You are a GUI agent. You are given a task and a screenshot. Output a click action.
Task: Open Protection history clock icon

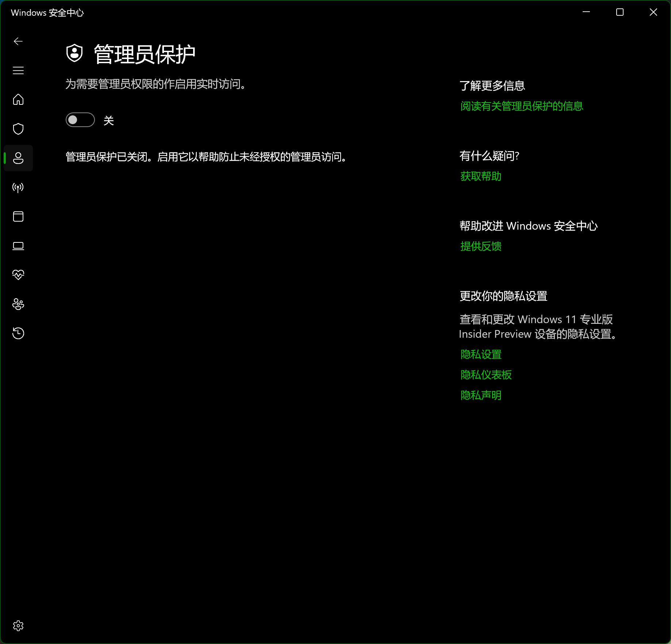[18, 333]
